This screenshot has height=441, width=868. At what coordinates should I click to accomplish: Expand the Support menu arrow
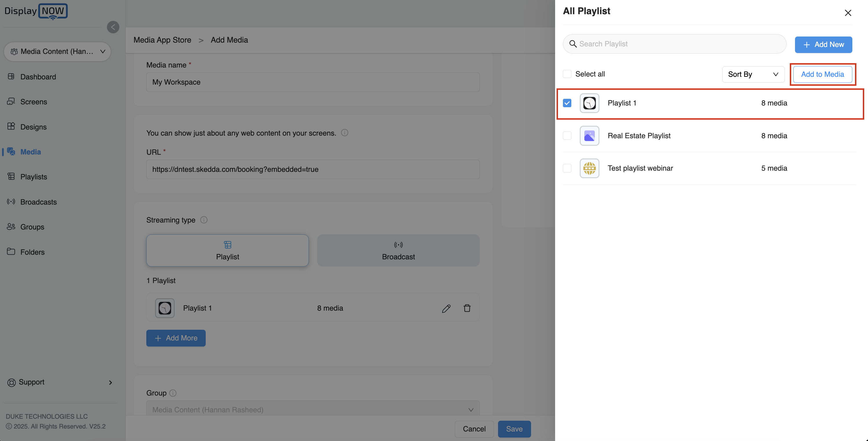tap(110, 382)
